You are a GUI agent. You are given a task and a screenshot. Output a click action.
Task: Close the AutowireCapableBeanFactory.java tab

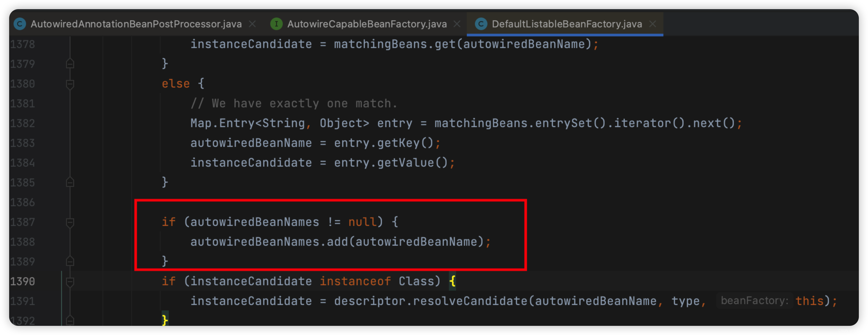coord(457,24)
